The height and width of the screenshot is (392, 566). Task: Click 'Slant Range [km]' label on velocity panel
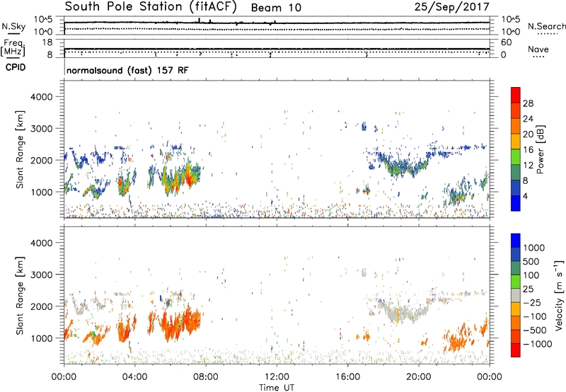click(20, 295)
